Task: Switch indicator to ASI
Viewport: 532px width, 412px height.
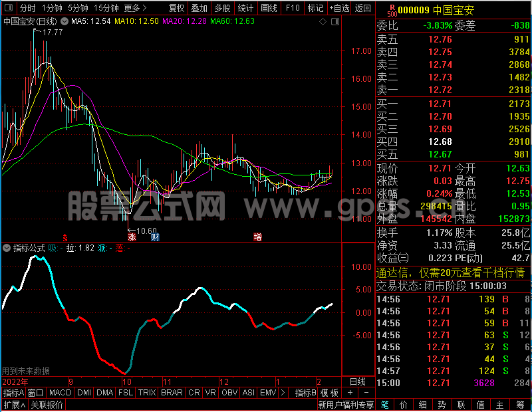Action: tap(248, 393)
